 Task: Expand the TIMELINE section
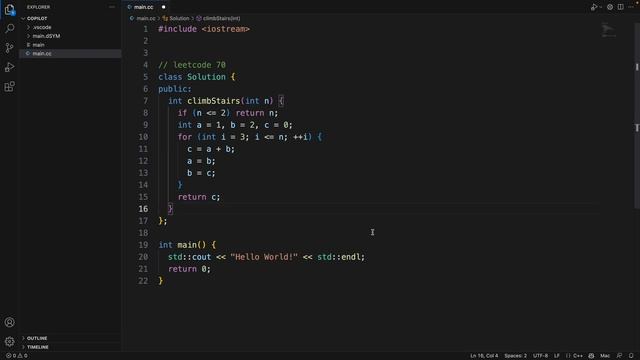(x=70, y=347)
